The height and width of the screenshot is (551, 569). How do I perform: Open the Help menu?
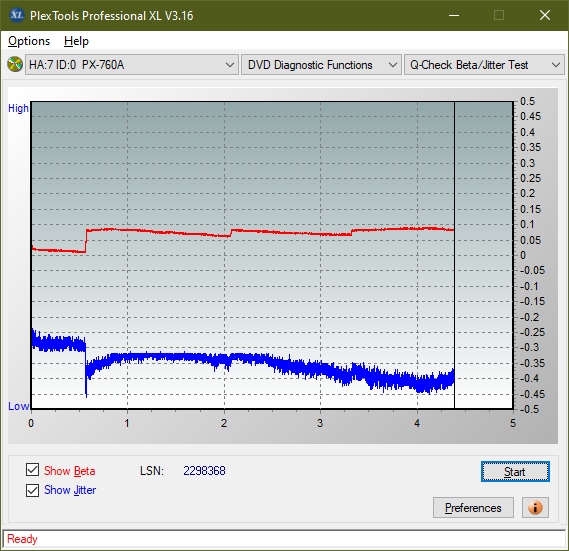76,41
